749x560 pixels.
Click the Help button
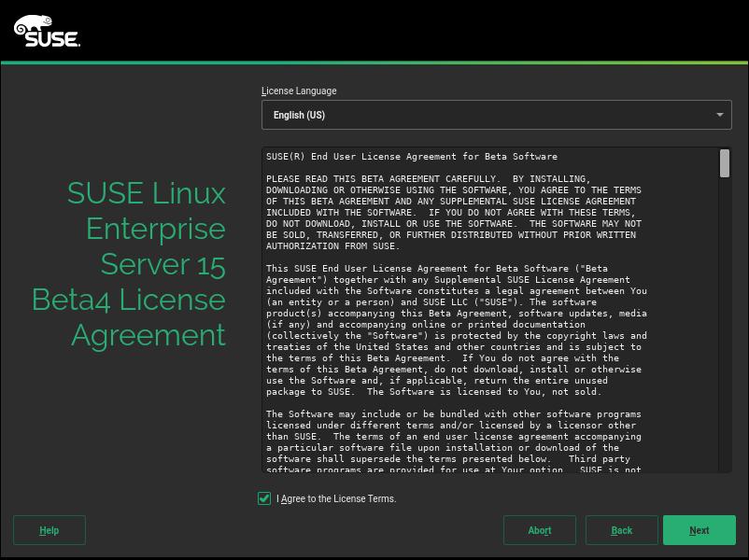pyautogui.click(x=49, y=530)
